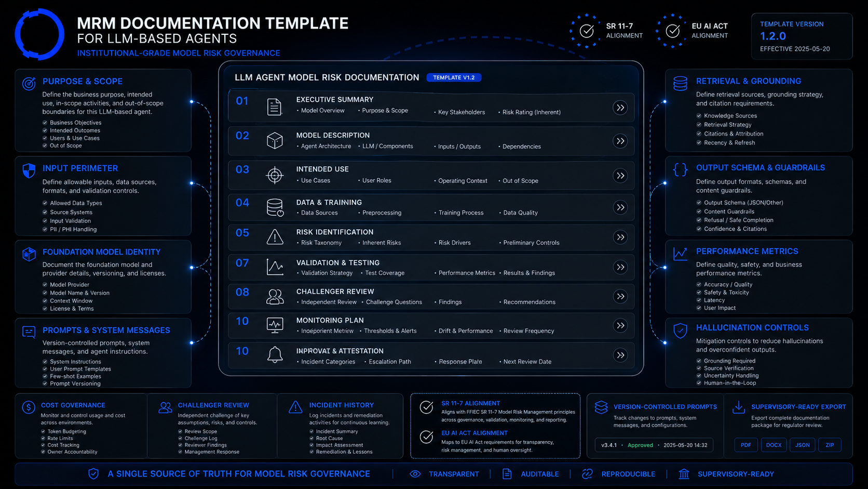
Task: Toggle the Citations & Attribution checkbox
Action: (x=699, y=134)
